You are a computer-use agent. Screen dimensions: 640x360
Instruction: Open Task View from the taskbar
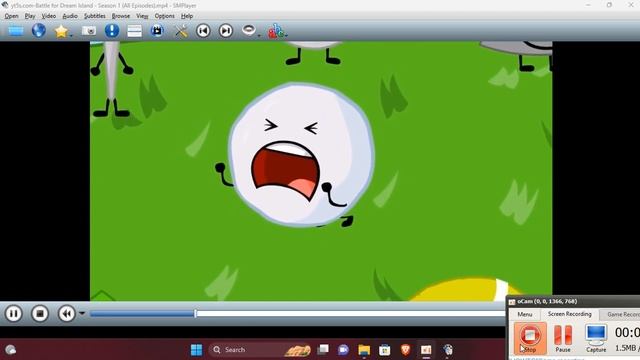(323, 350)
